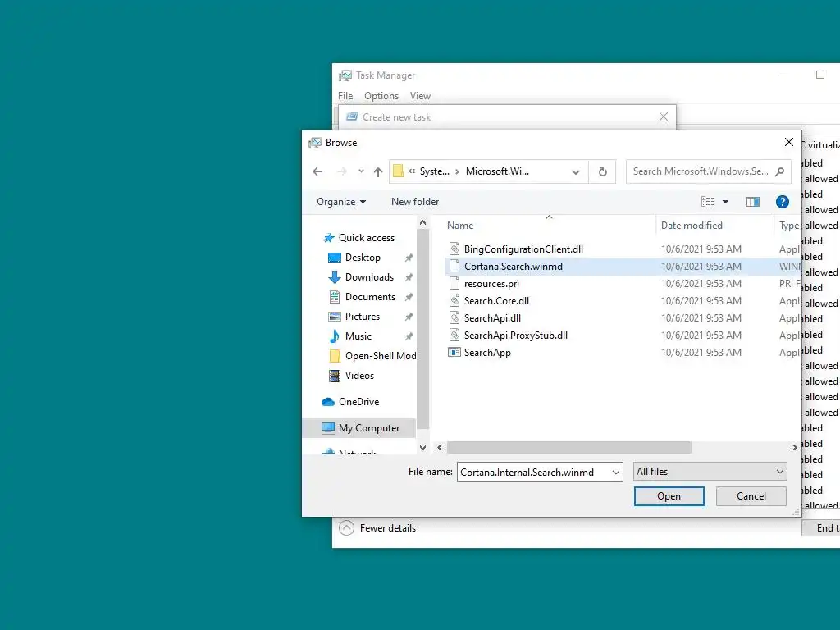Viewport: 840px width, 630px height.
Task: Click Fewer details in Task Manager
Action: pyautogui.click(x=377, y=528)
